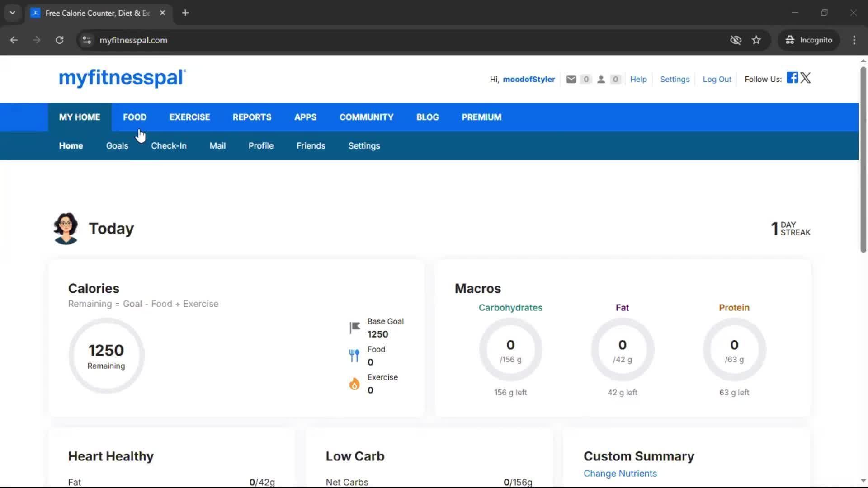The image size is (868, 488).
Task: Click the user avatar thumbnail next to Today
Action: [x=66, y=228]
